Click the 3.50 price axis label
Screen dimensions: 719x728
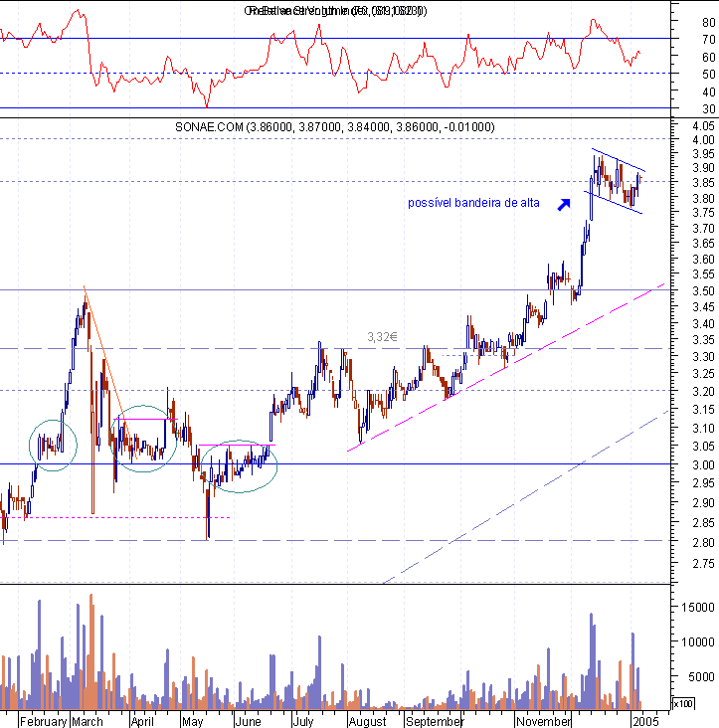point(703,291)
